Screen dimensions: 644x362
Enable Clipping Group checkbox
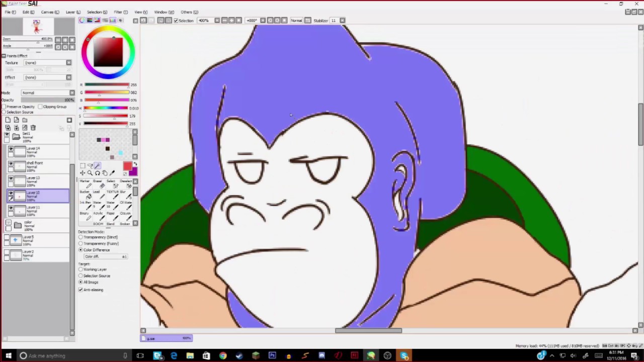(40, 107)
